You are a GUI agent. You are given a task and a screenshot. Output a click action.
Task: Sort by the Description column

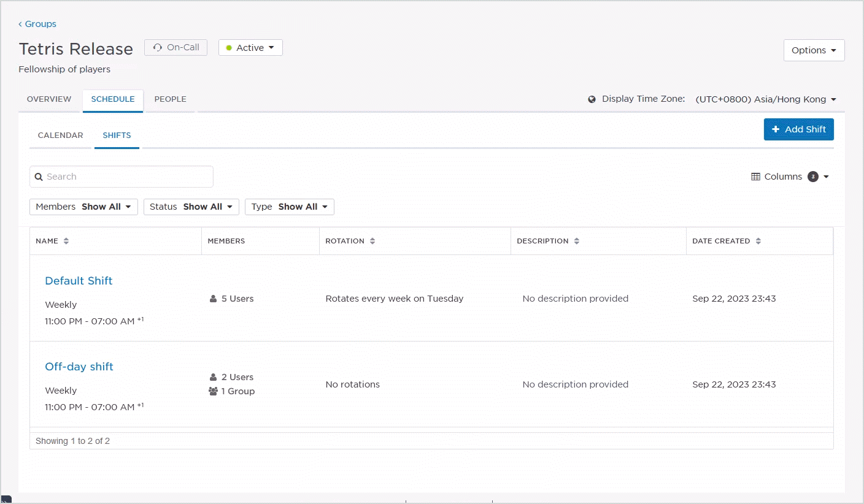tap(577, 241)
